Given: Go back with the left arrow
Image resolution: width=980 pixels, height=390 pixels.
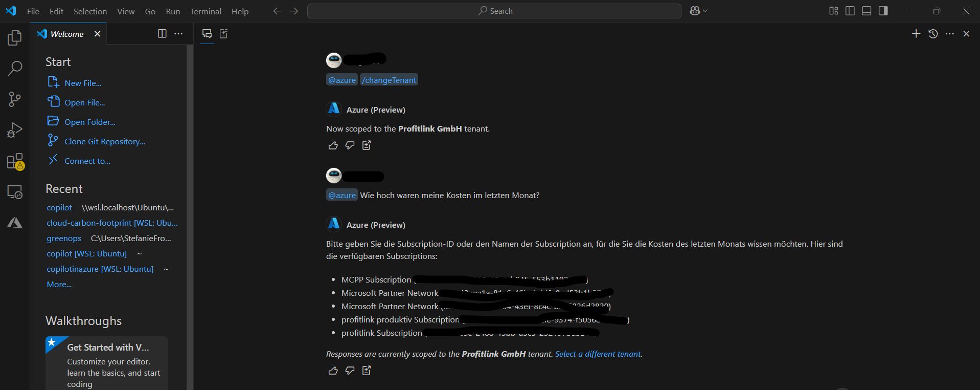Looking at the screenshot, I should tap(277, 11).
